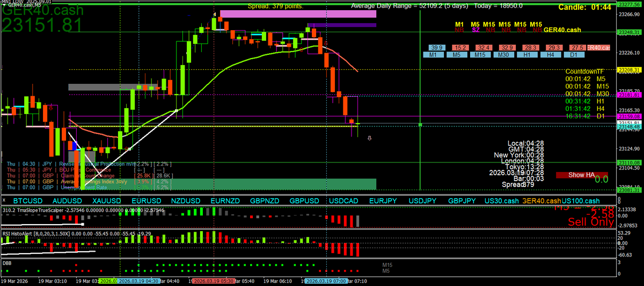The image size is (644, 286).
Task: Select the dark purple zone rectangle
Action: [x=343, y=25]
